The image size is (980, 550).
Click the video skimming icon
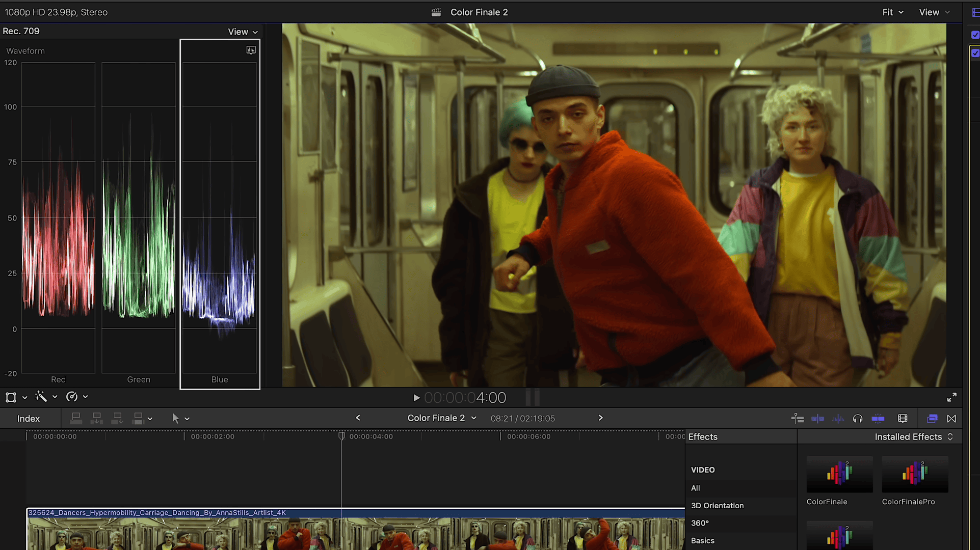click(817, 419)
